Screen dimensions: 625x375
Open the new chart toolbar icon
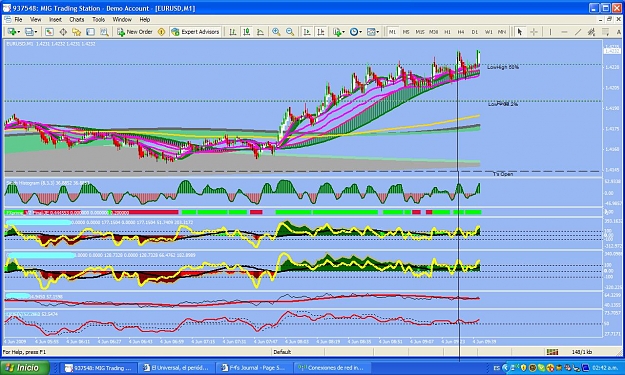(11, 32)
